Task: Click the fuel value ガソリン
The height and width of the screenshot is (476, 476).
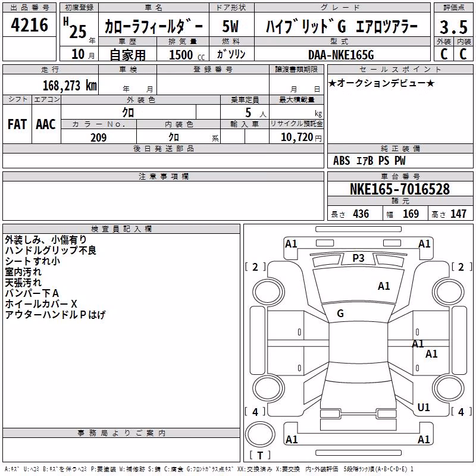Action: [231, 54]
